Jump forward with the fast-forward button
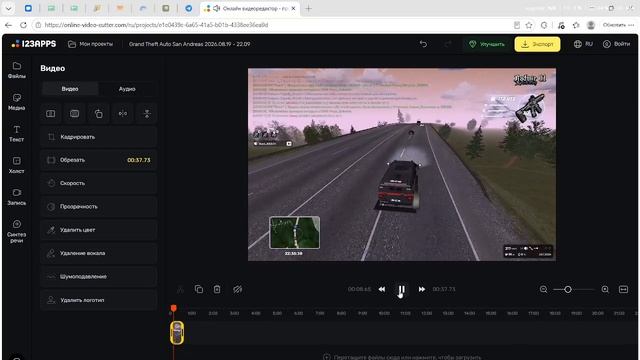The height and width of the screenshot is (360, 640). tap(422, 289)
